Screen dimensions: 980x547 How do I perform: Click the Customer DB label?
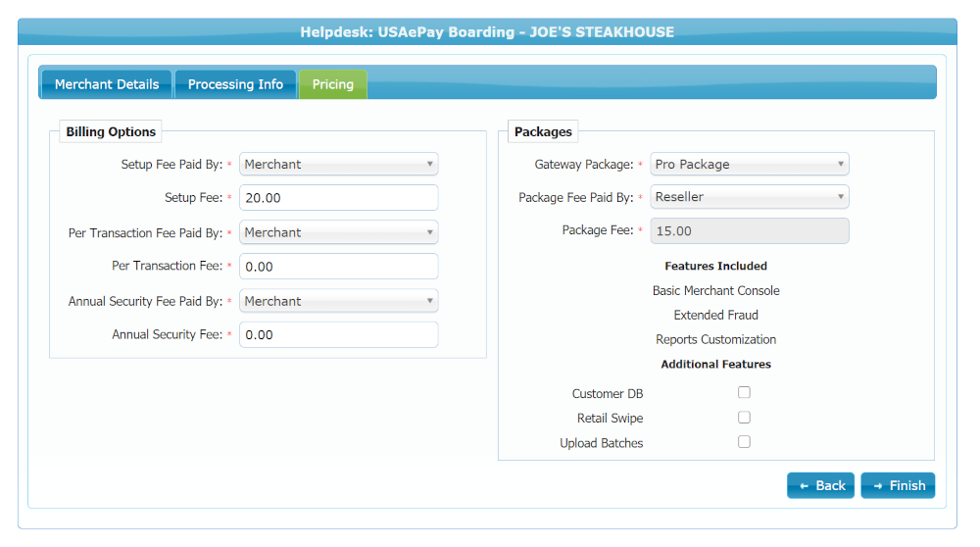point(607,394)
